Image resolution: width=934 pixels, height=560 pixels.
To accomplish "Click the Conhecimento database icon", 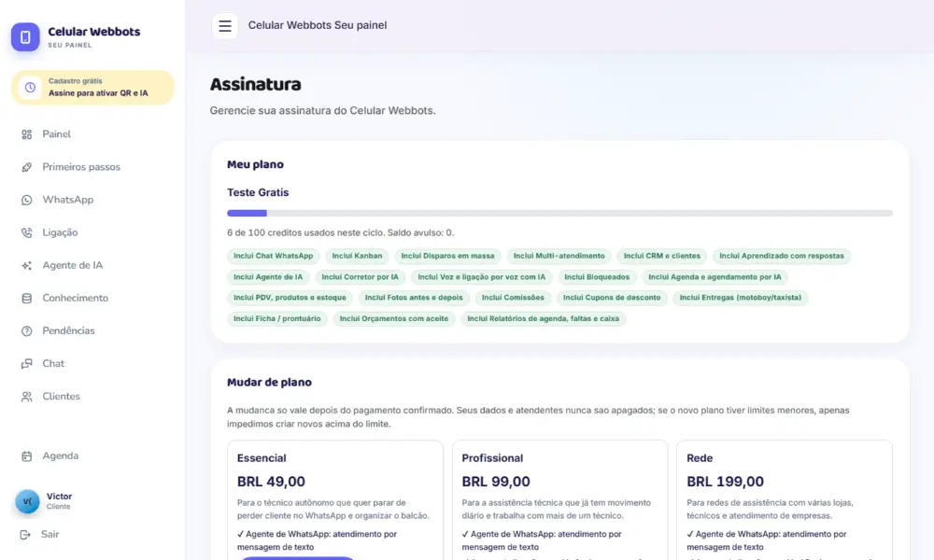I will click(27, 298).
